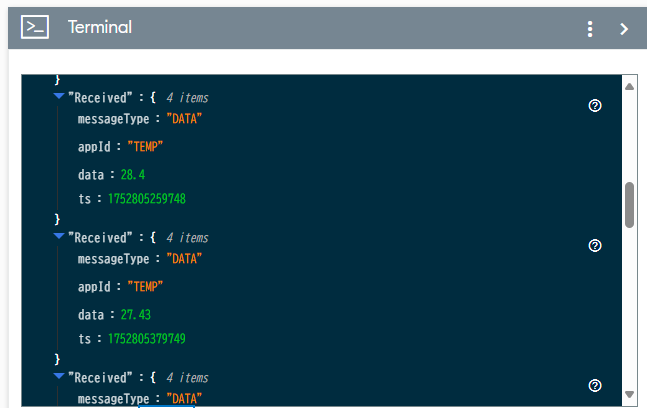Screen dimensions: 647x408
Task: Click the "4 items" label on first Received
Action: pos(187,98)
